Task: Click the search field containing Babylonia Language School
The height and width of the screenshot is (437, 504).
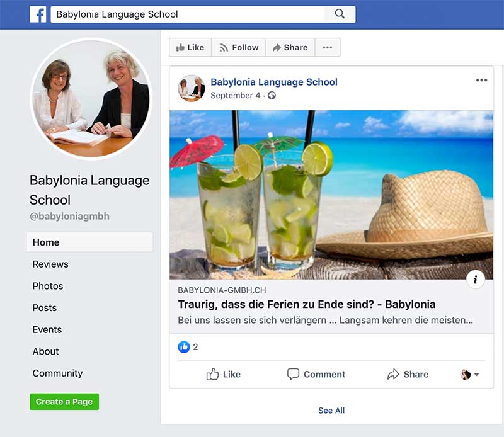Action: 189,14
